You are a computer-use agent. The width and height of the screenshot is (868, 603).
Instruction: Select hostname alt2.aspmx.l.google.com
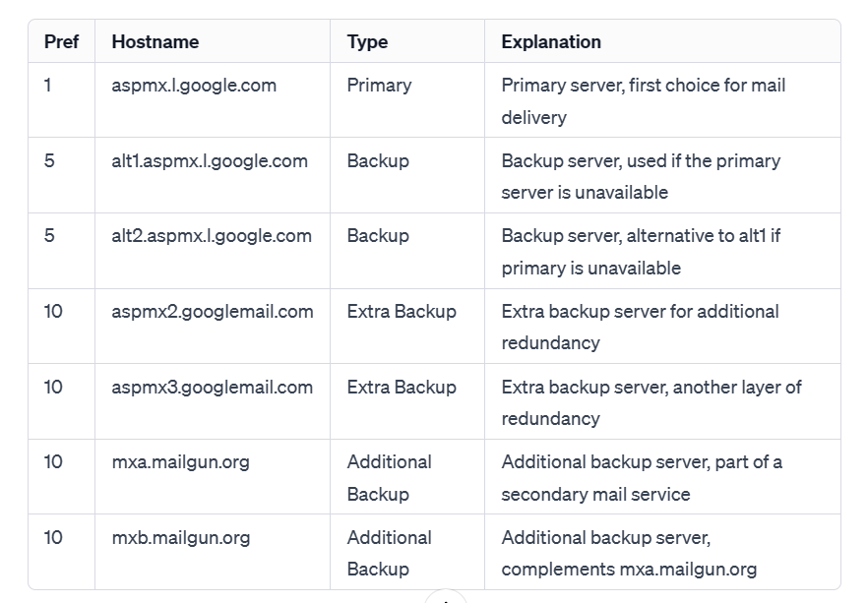(212, 236)
